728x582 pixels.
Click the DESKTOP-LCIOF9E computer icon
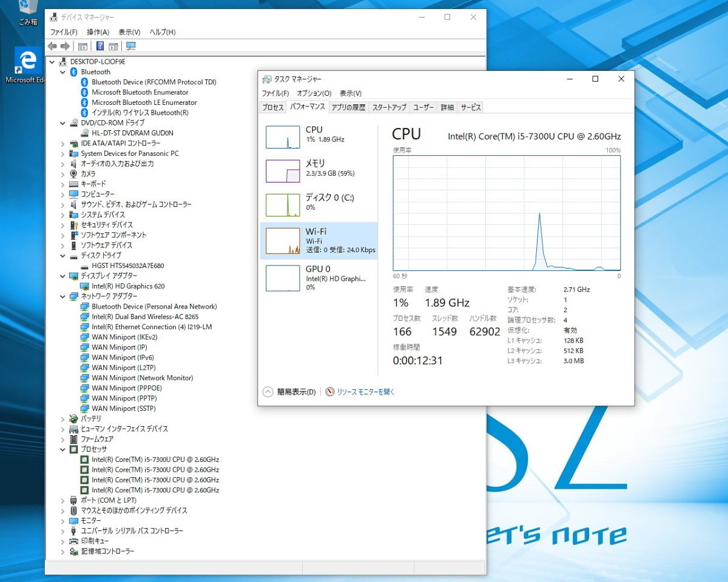(63, 61)
